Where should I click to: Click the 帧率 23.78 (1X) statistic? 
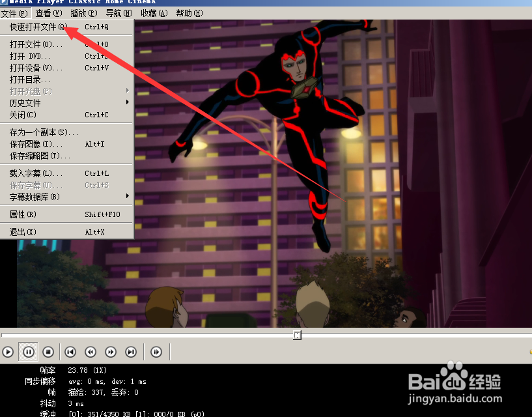coord(73,370)
